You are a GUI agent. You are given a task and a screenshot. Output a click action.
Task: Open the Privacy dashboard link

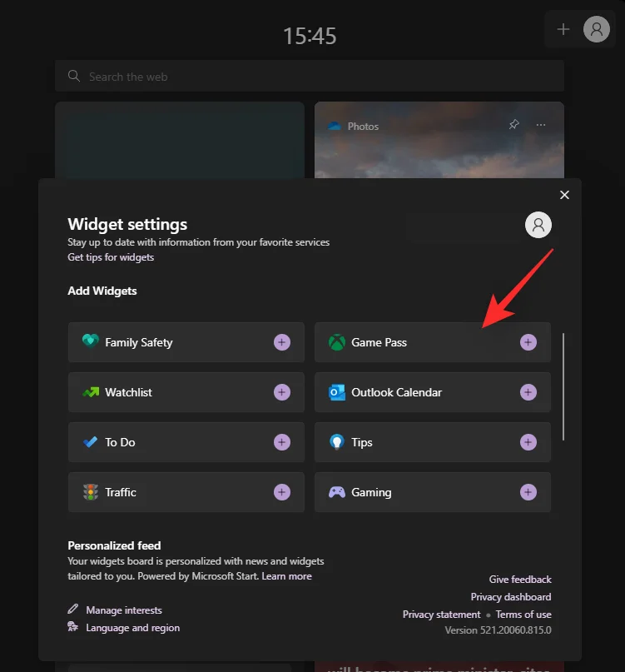[511, 597]
